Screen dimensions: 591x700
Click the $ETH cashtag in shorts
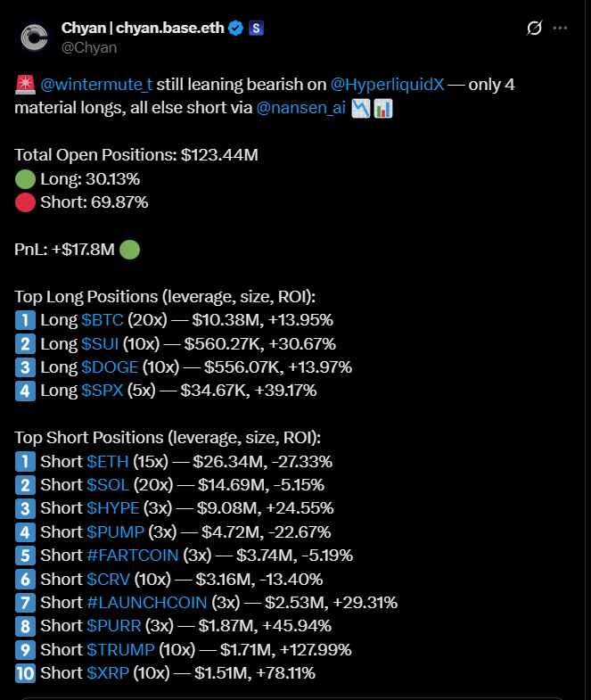click(108, 462)
